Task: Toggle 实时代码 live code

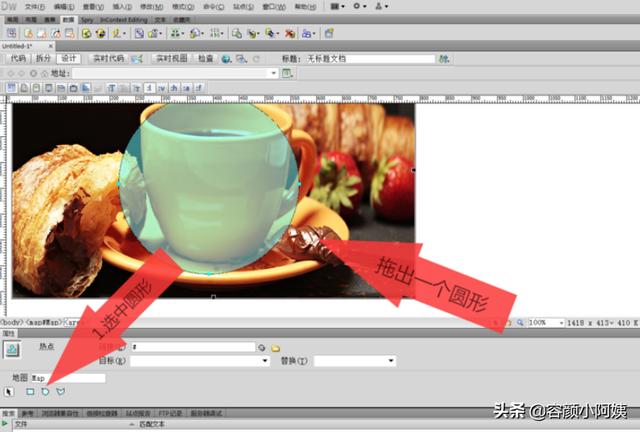Action: point(108,58)
